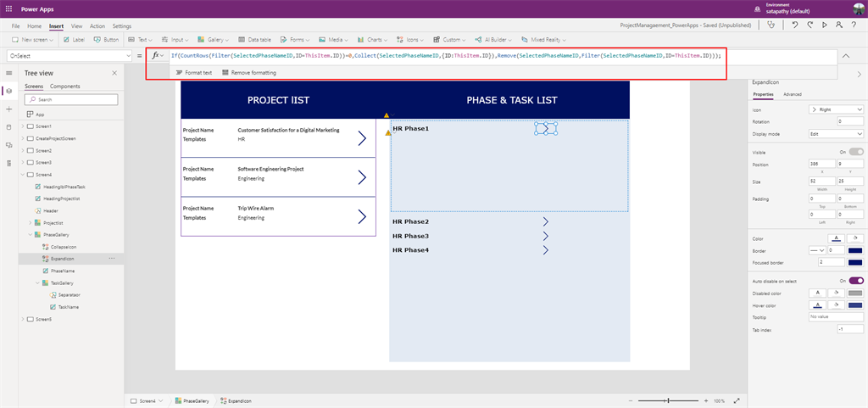Open the user account avatar
Screen dimensions: 868x408
click(860, 8)
